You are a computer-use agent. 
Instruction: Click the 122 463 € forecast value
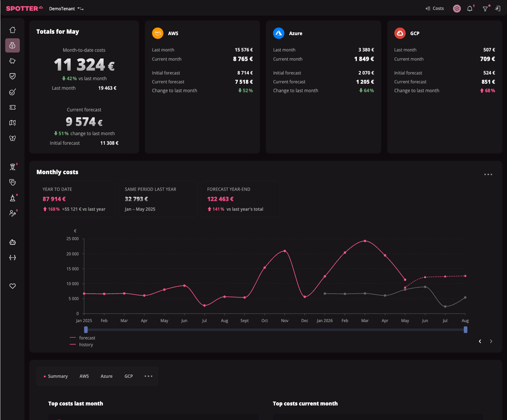(x=220, y=199)
